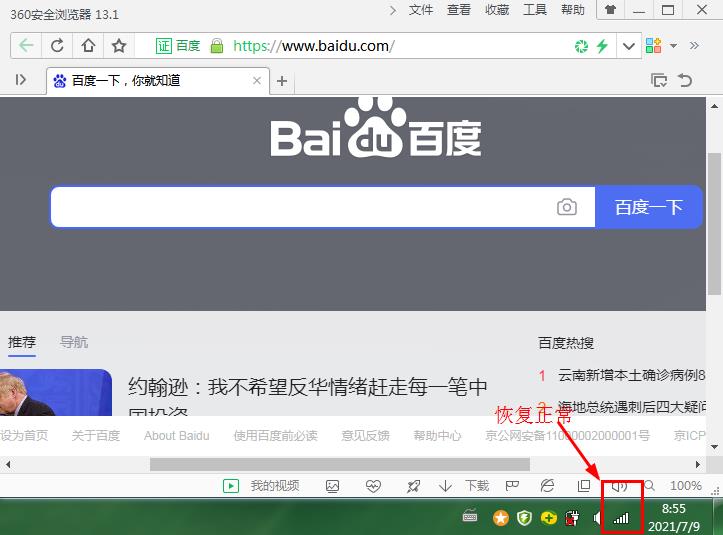The image size is (723, 535).
Task: Open a new tab with plus button
Action: click(282, 81)
